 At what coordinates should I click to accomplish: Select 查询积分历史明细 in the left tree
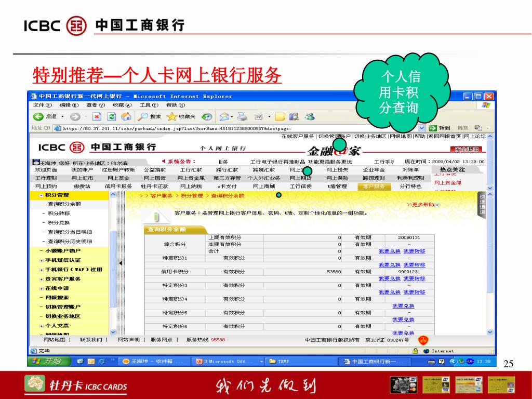pyautogui.click(x=70, y=242)
